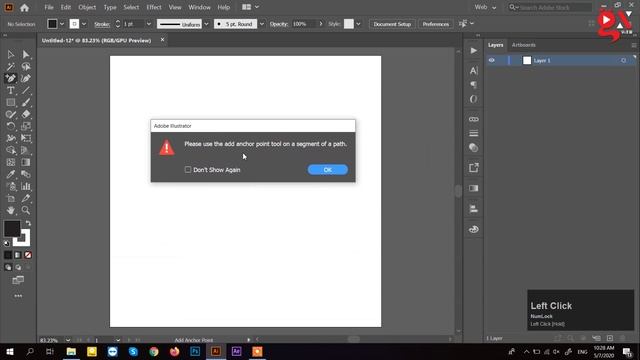Set paint mode to Color
640x360 pixels.
(x=8, y=255)
